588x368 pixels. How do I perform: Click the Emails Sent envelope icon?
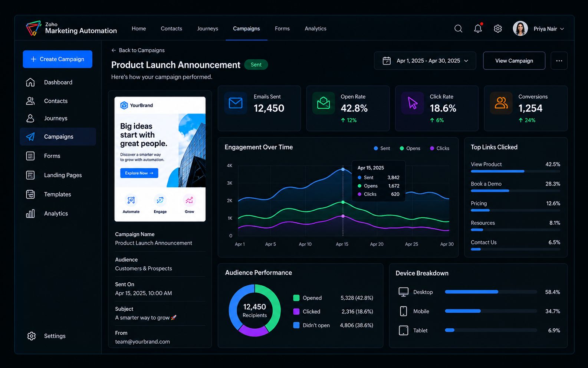point(236,103)
